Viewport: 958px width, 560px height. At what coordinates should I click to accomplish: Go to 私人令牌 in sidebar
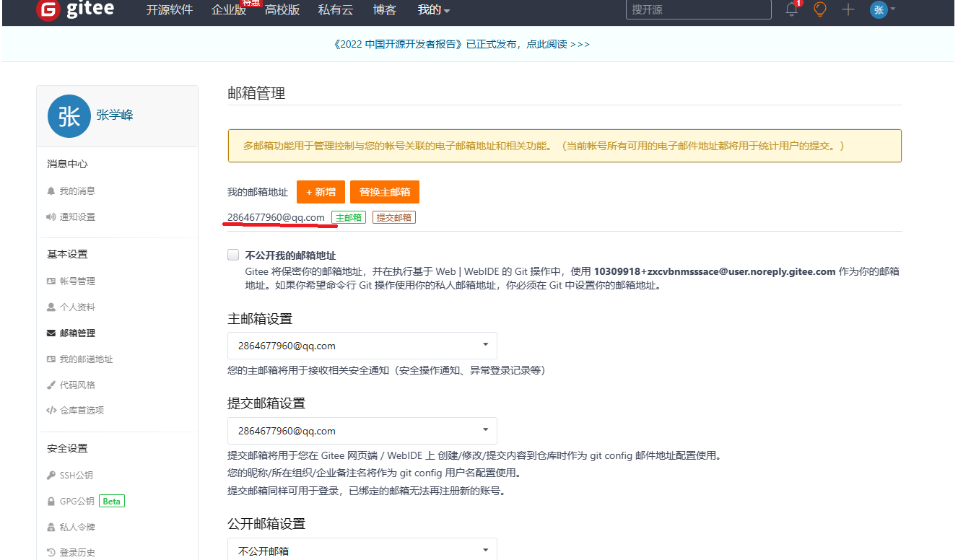click(x=77, y=527)
